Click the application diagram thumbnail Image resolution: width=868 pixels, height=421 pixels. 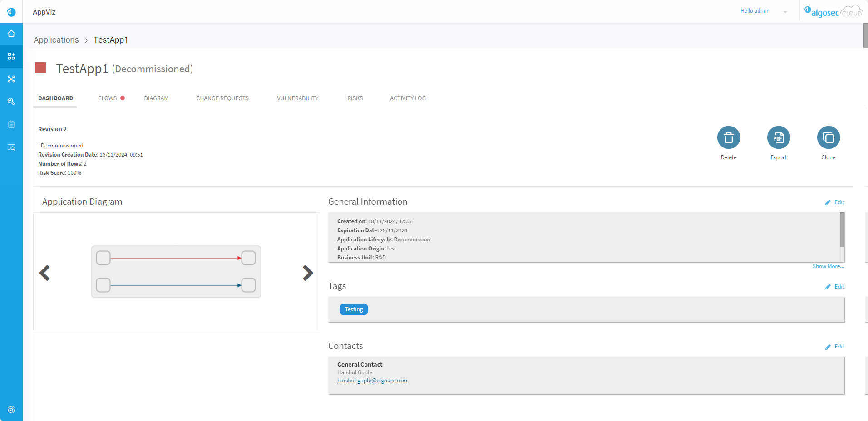click(x=176, y=272)
